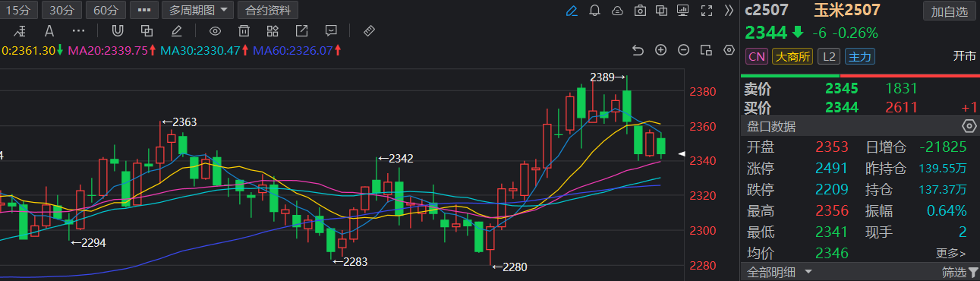Click the overlapping squares layer tool
Viewport: 980px width, 281px height.
click(x=147, y=31)
